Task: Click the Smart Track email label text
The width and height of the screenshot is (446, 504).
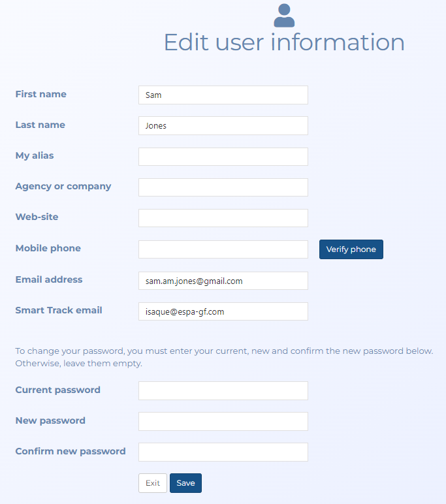Action: tap(59, 310)
